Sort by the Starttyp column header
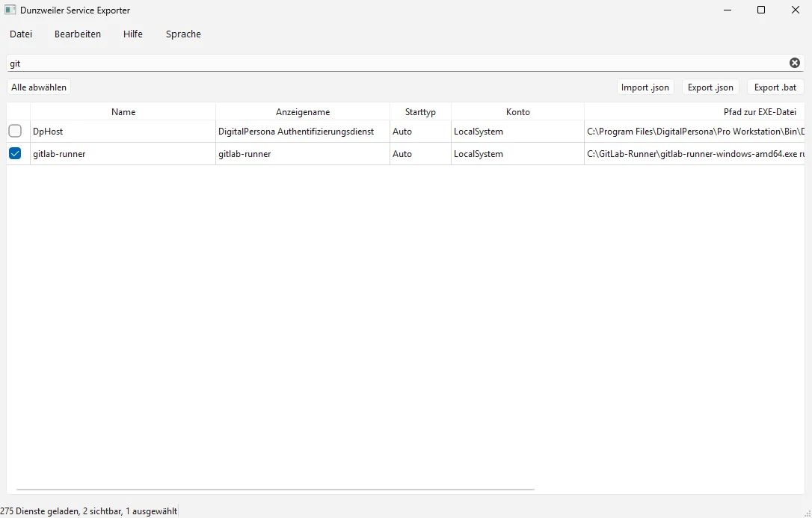Image resolution: width=812 pixels, height=518 pixels. pyautogui.click(x=420, y=112)
